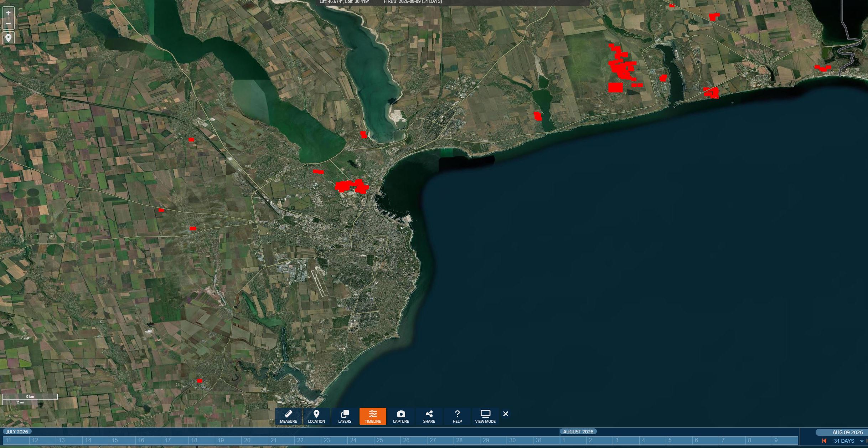
Task: Select August 6 on the timeline
Action: coord(706,441)
